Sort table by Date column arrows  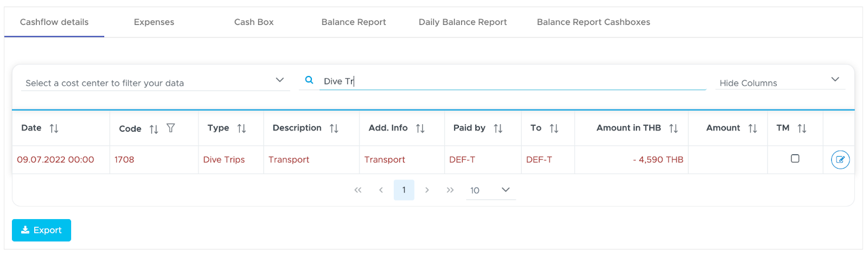pyautogui.click(x=54, y=129)
